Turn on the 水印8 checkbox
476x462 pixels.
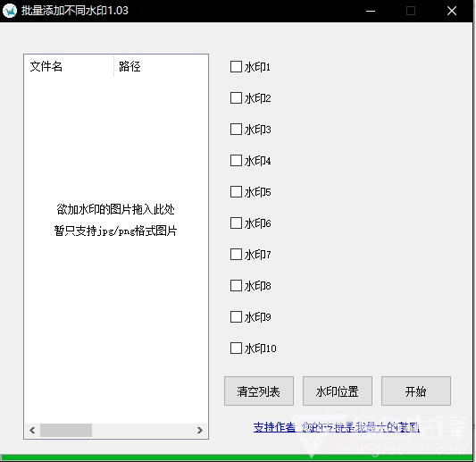[236, 286]
